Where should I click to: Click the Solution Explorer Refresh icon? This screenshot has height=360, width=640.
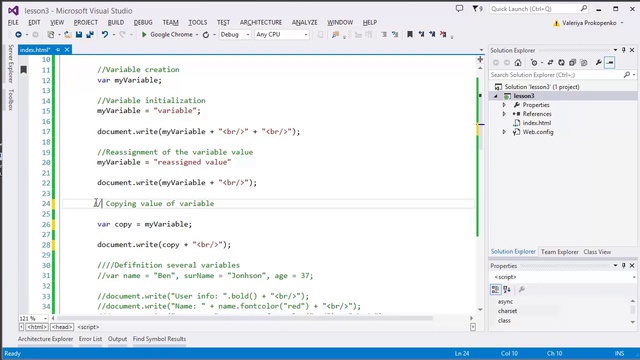coord(561,62)
